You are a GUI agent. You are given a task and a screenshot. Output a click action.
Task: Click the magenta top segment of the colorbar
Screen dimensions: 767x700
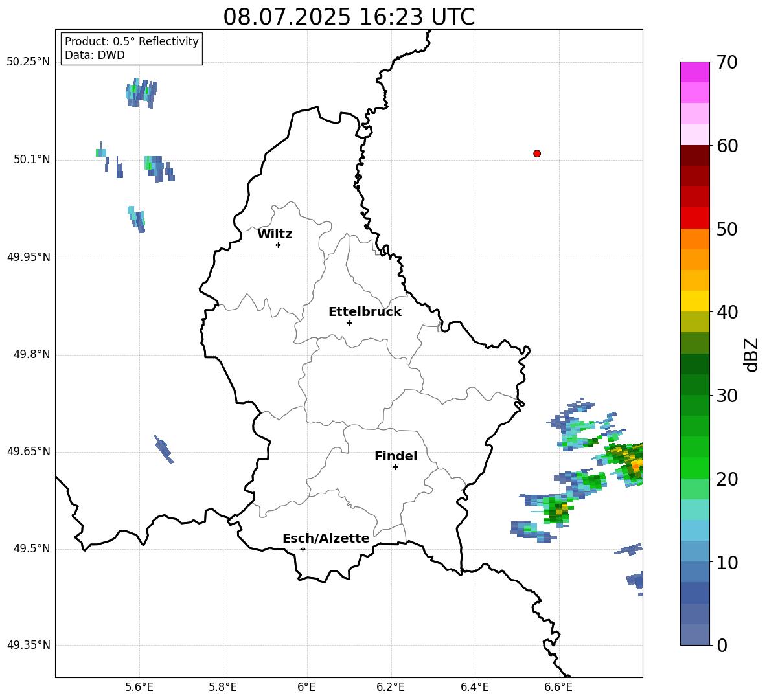click(695, 73)
